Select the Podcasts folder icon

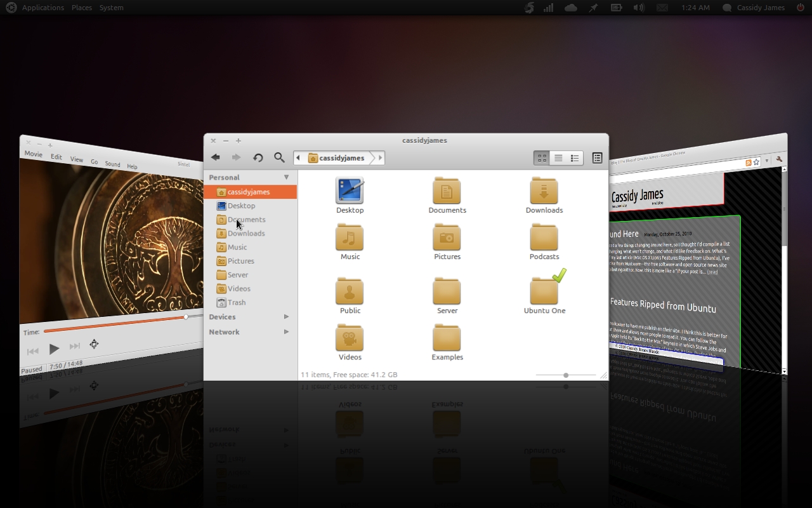544,237
